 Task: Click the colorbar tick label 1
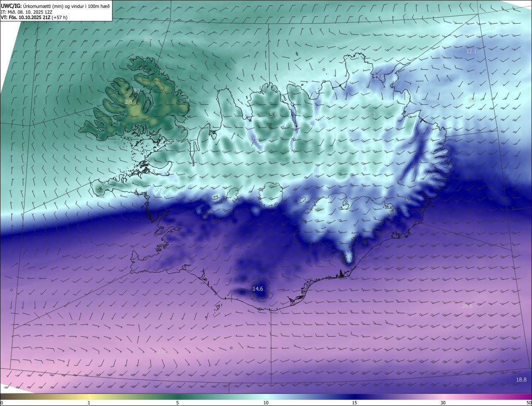click(89, 403)
